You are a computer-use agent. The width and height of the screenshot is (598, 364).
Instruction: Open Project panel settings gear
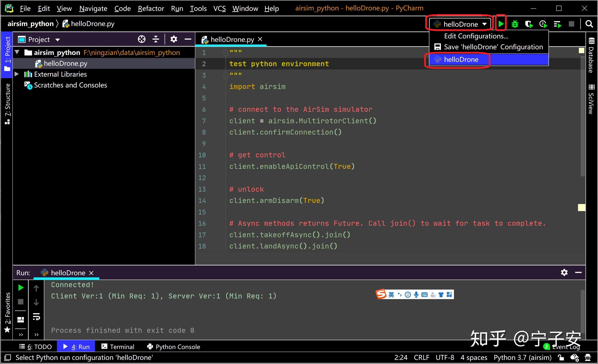click(174, 39)
